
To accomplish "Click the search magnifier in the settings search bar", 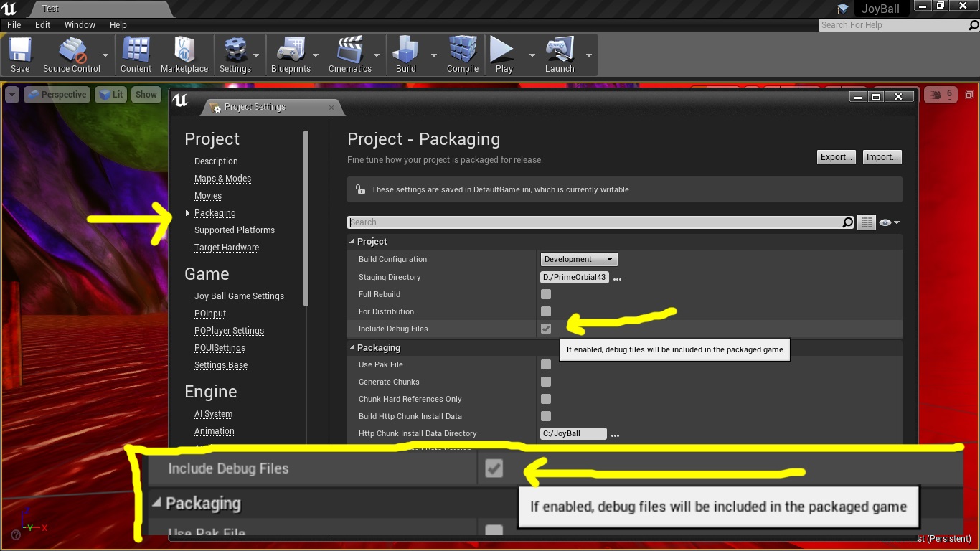I will [847, 222].
